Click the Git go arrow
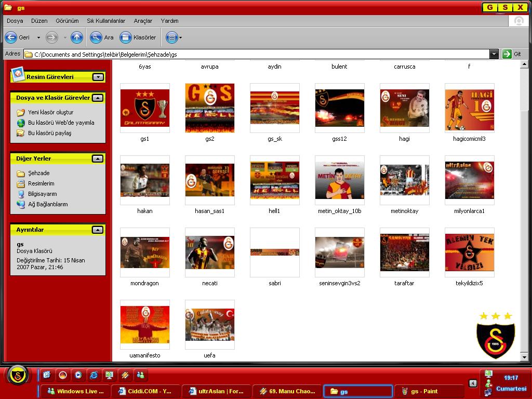The image size is (532, 399). click(x=507, y=54)
